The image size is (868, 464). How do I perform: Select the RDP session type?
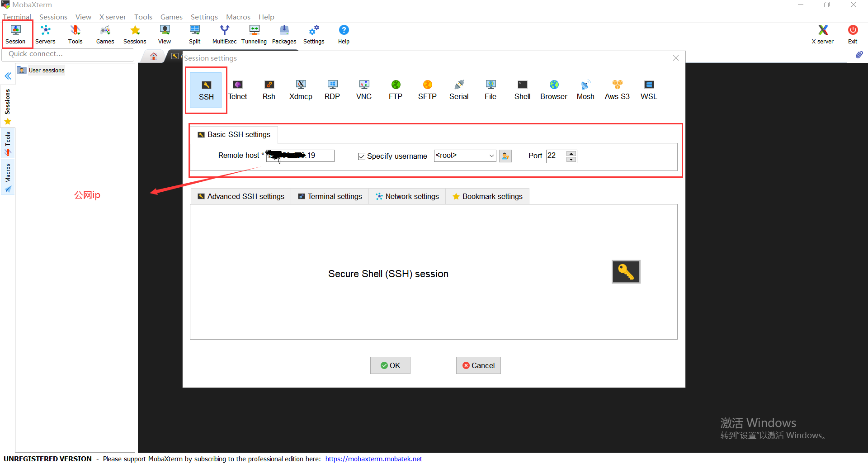pyautogui.click(x=332, y=90)
